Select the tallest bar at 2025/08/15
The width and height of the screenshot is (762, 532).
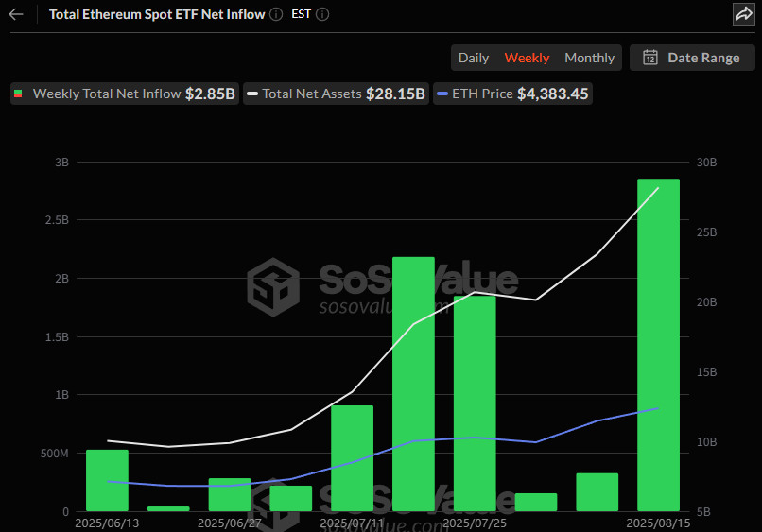[x=658, y=345]
